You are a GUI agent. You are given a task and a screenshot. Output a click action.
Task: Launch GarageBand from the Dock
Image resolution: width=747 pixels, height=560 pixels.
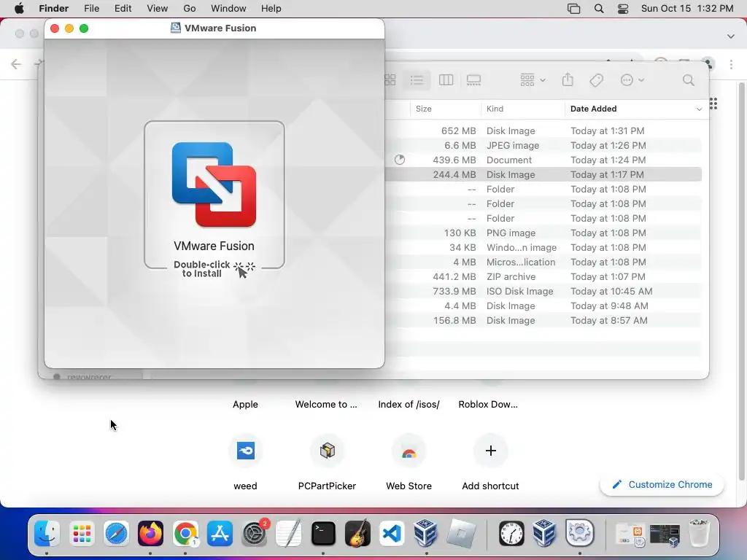pyautogui.click(x=357, y=533)
